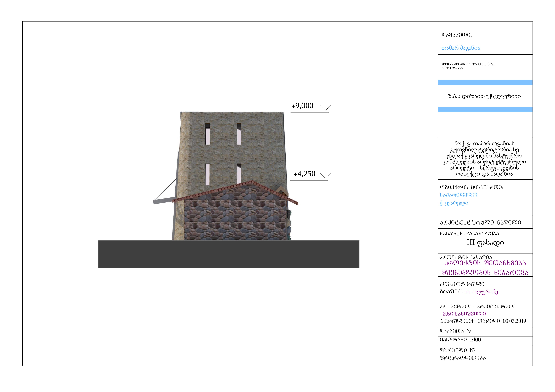Click the completion date 03.03.2019

point(514,321)
